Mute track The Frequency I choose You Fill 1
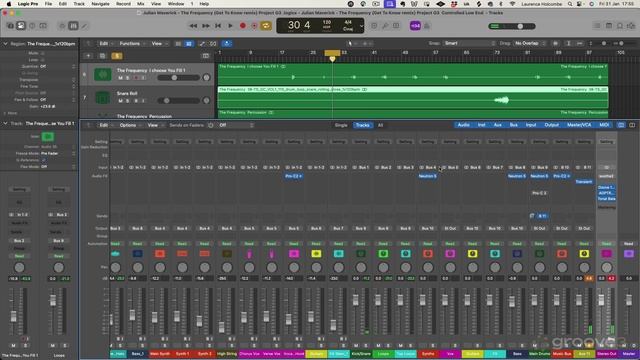This screenshot has width=640, height=360. [120, 78]
